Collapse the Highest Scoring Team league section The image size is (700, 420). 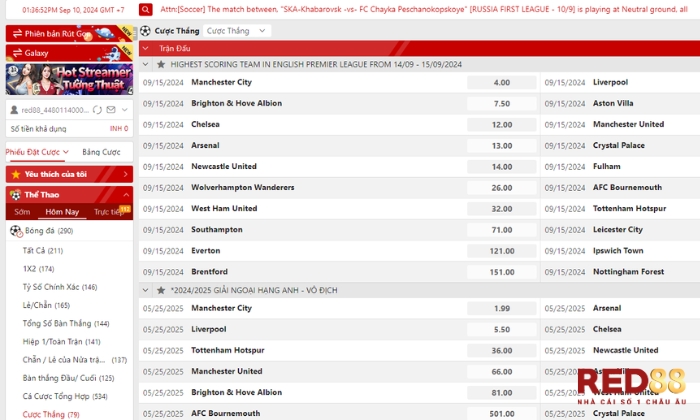pos(146,64)
